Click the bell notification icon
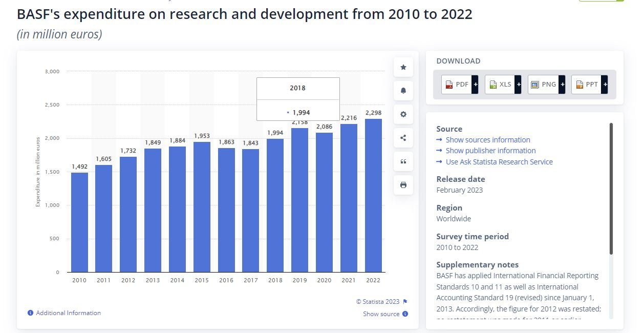Viewport: 644px width, 333px height. coord(403,91)
